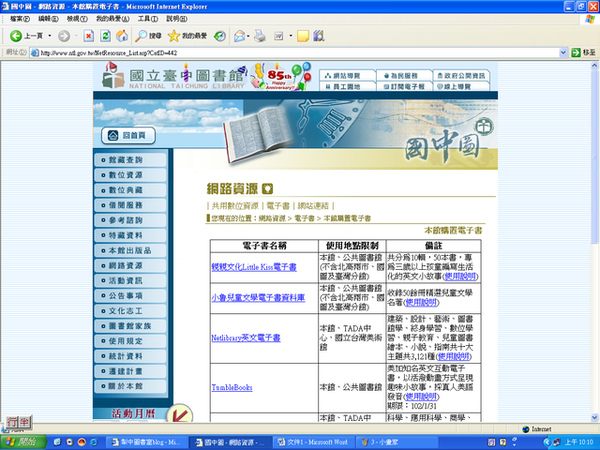600x450 pixels.
Task: Click the 移至 Go button beside address bar
Action: pos(583,53)
